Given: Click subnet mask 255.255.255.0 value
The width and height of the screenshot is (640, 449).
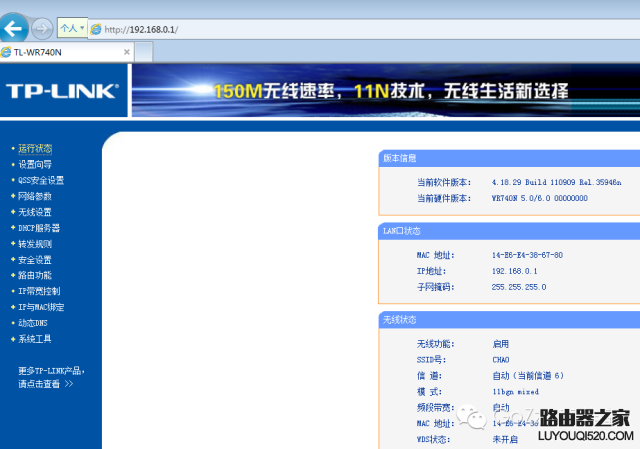Looking at the screenshot, I should click(x=519, y=287).
